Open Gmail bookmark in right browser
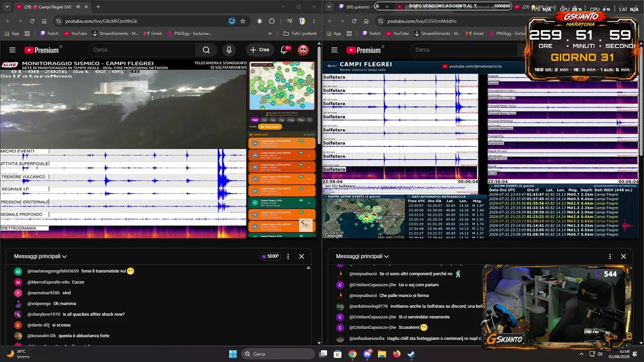Viewport: 644px width, 362px height. tap(474, 34)
